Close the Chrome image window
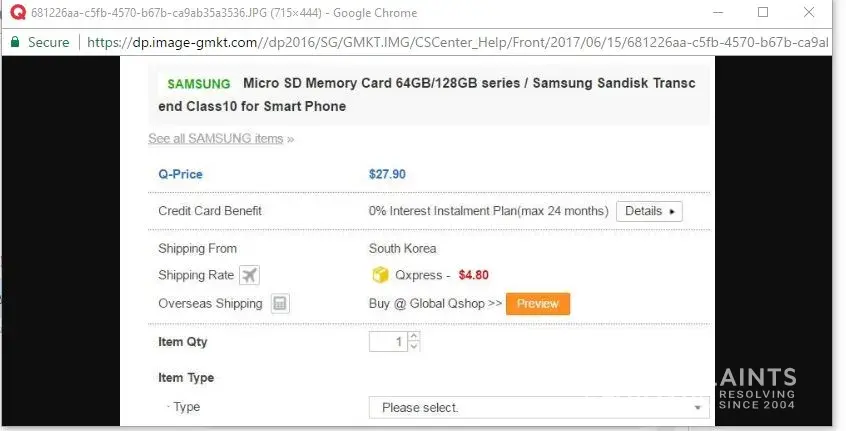 point(809,13)
